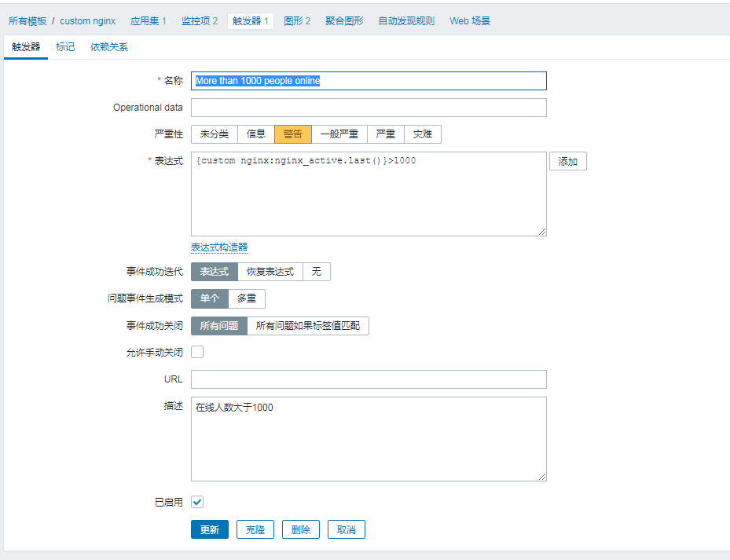Screen dimensions: 730x560
Task: Click the 克隆 button
Action: [255, 530]
